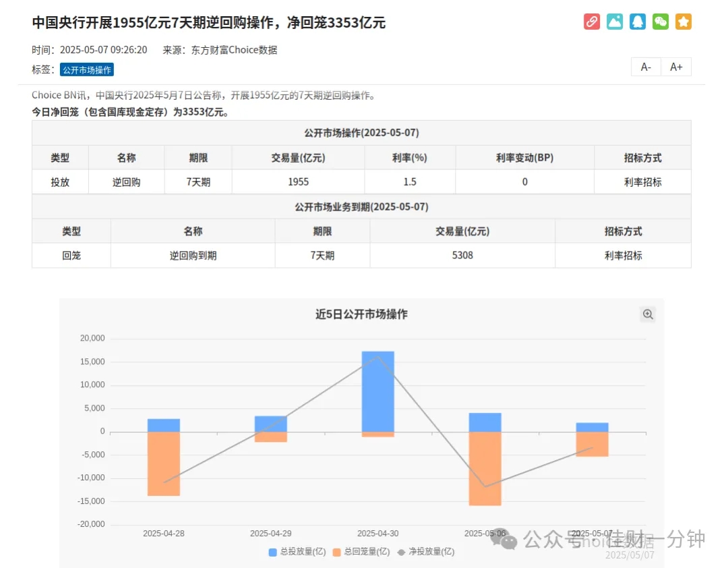Increase font size with A+ button
This screenshot has height=568, width=728.
point(676,67)
